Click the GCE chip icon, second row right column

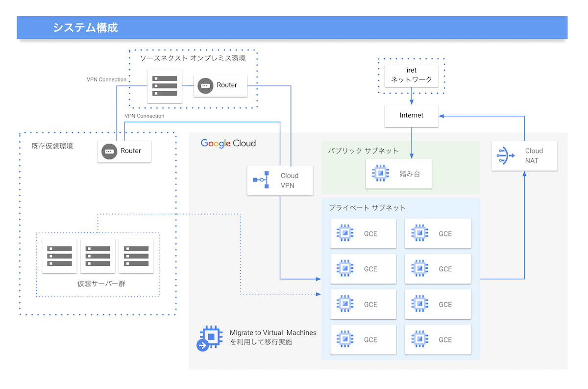tap(419, 269)
